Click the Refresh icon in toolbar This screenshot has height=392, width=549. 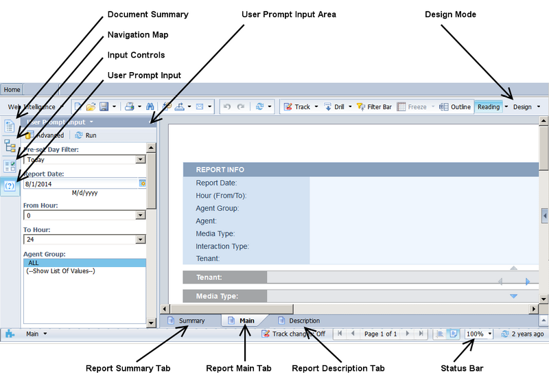point(259,107)
